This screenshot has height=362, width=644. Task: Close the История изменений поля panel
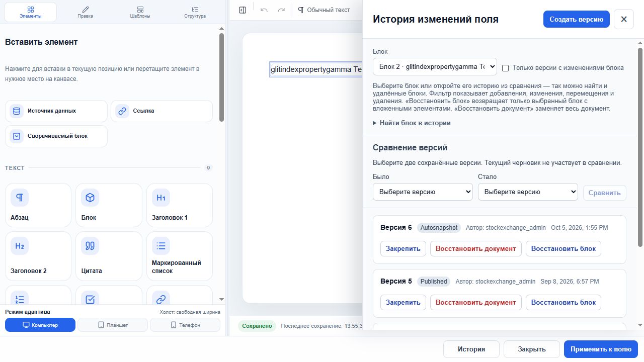point(624,19)
